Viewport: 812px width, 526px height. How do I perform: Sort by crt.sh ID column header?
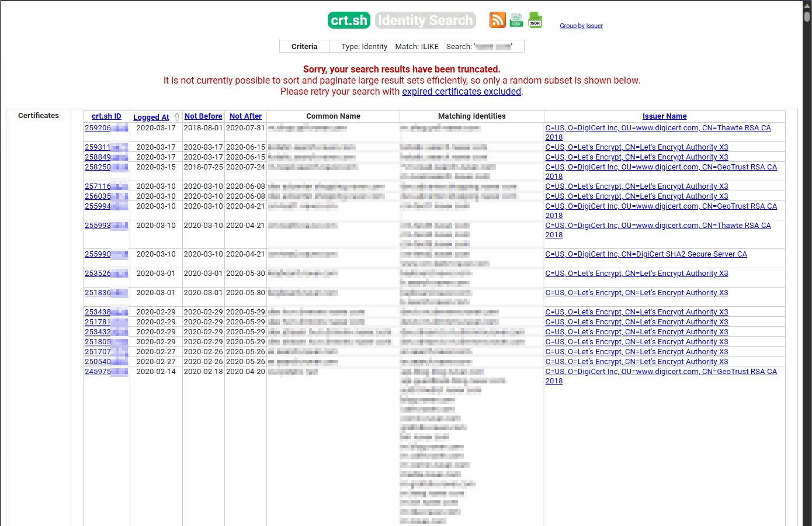tap(106, 116)
